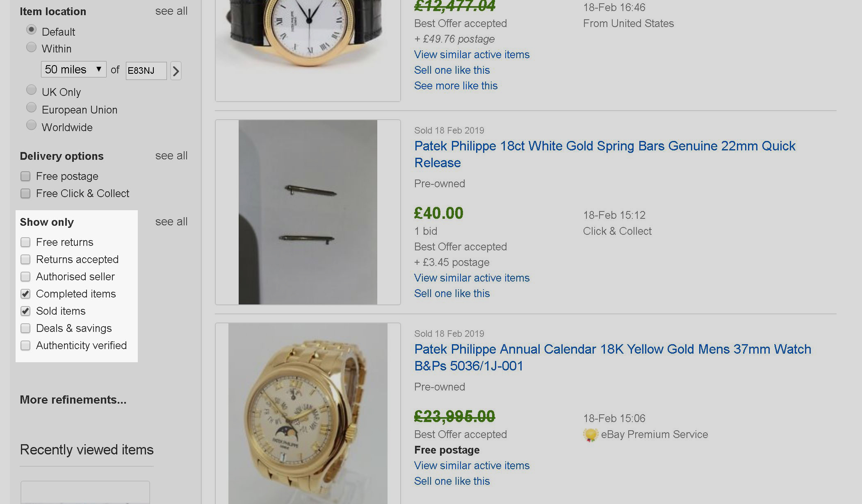Expand 'see all' for Show only
The image size is (862, 504).
171,222
